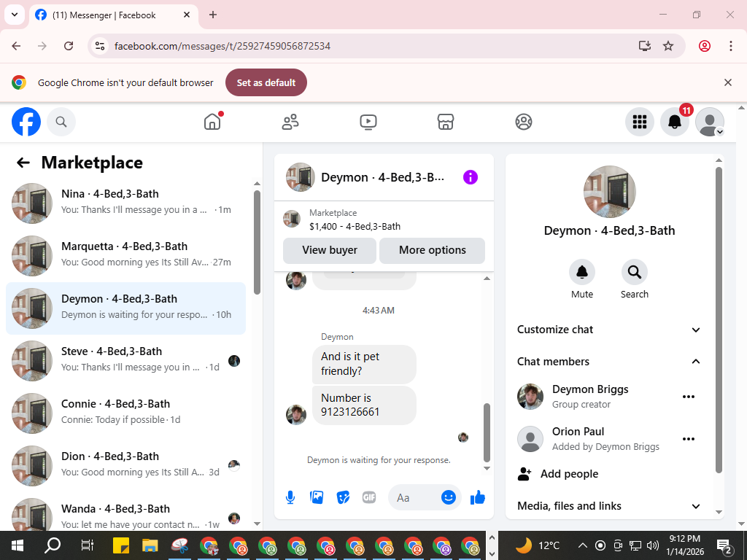Click the purple conversation information icon
This screenshot has width=747, height=560.
pyautogui.click(x=471, y=177)
